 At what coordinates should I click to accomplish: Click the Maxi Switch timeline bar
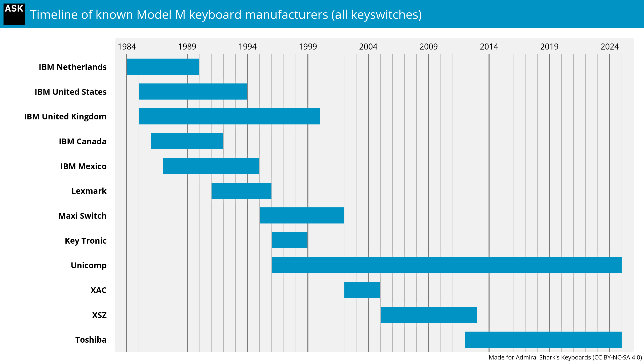coord(302,215)
